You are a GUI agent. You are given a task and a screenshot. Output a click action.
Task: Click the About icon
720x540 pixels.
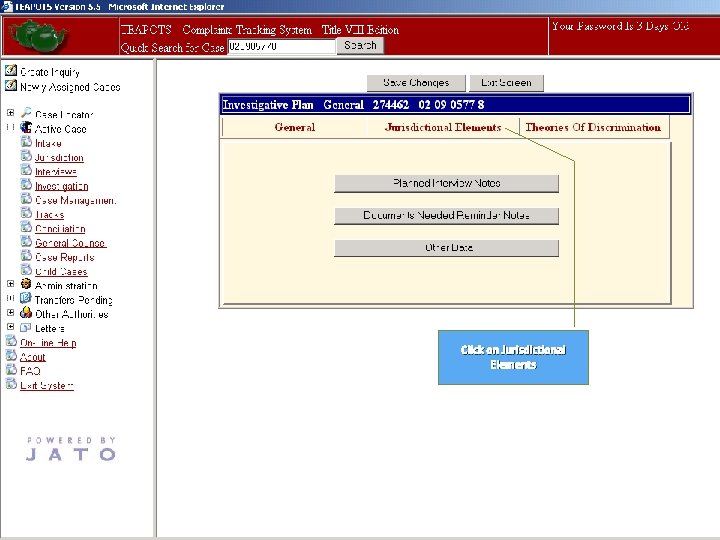coord(11,355)
